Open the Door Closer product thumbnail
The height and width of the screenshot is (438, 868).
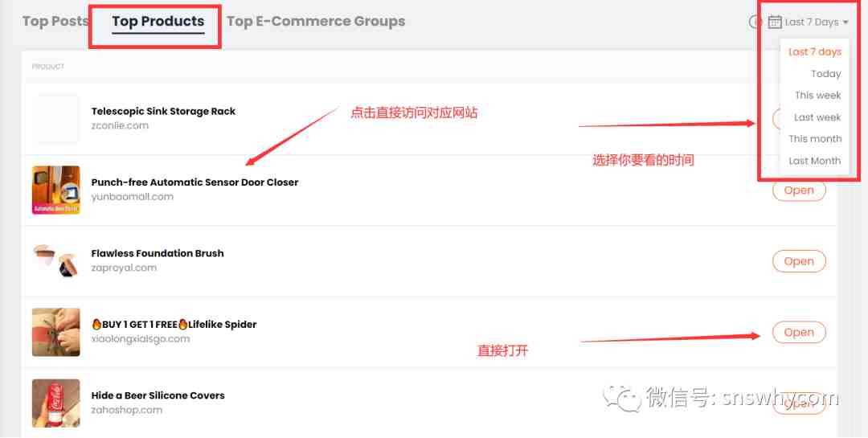56,190
